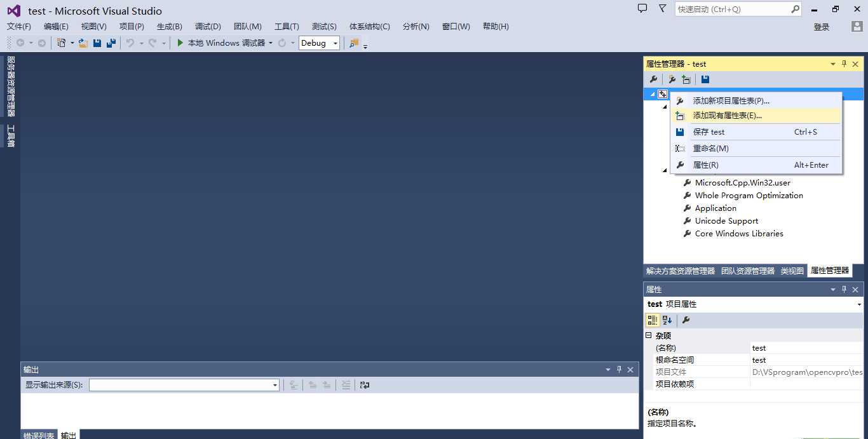Choose 属性(R) from the context menu
Image resolution: width=868 pixels, height=439 pixels.
756,165
